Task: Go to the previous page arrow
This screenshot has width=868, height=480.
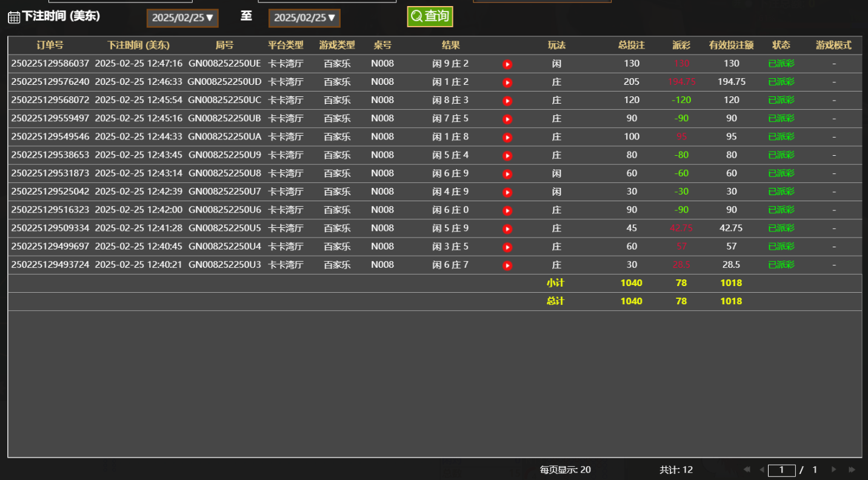Action: pos(761,470)
